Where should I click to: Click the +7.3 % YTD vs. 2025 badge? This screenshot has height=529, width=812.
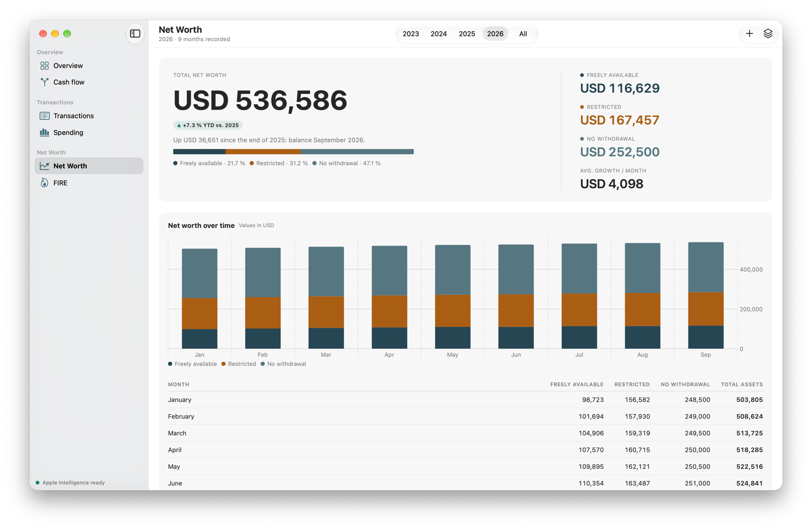[x=208, y=125]
